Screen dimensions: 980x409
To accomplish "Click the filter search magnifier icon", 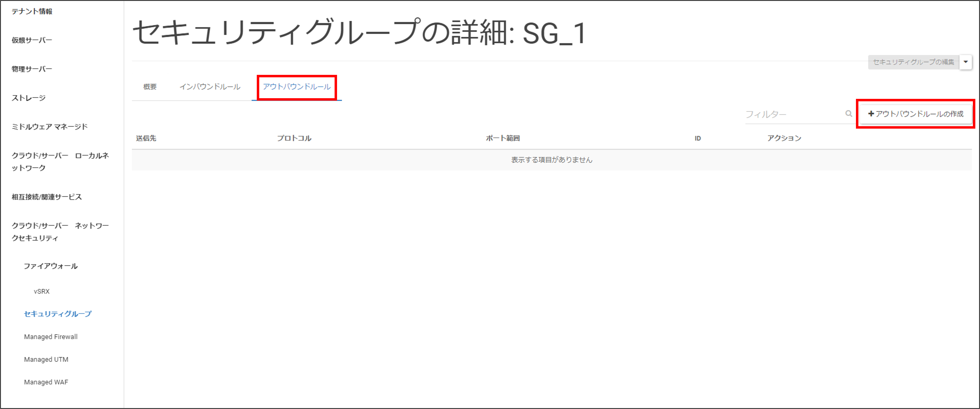I will click(x=848, y=114).
